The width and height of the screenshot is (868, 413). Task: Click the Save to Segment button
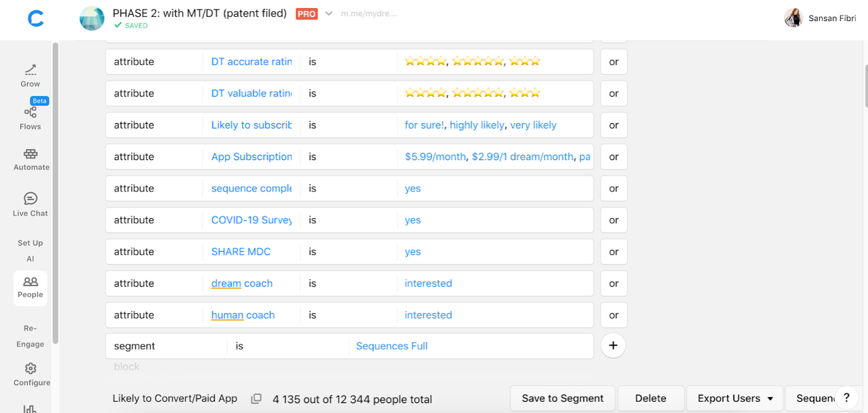(x=562, y=399)
